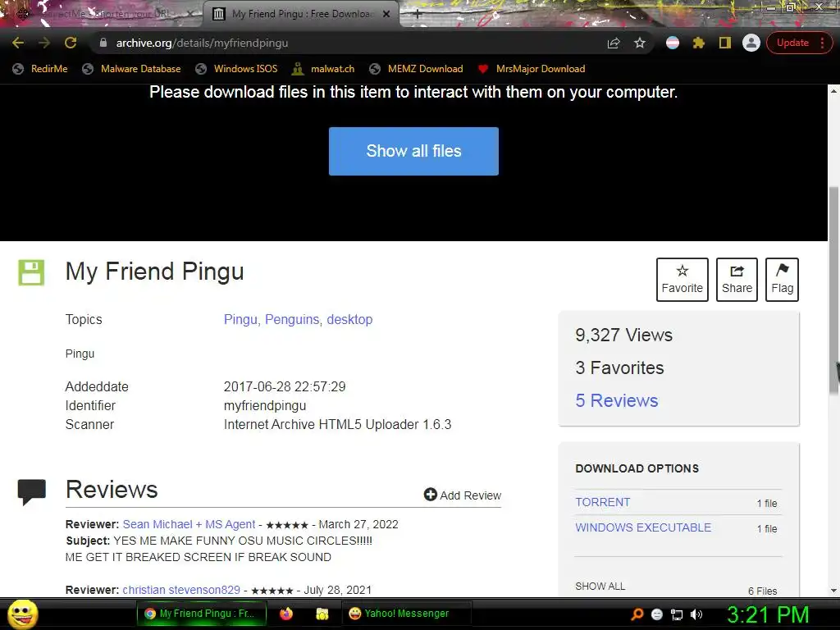Viewport: 840px width, 630px height.
Task: Open the malwat.ch bookmark
Action: pyautogui.click(x=323, y=69)
